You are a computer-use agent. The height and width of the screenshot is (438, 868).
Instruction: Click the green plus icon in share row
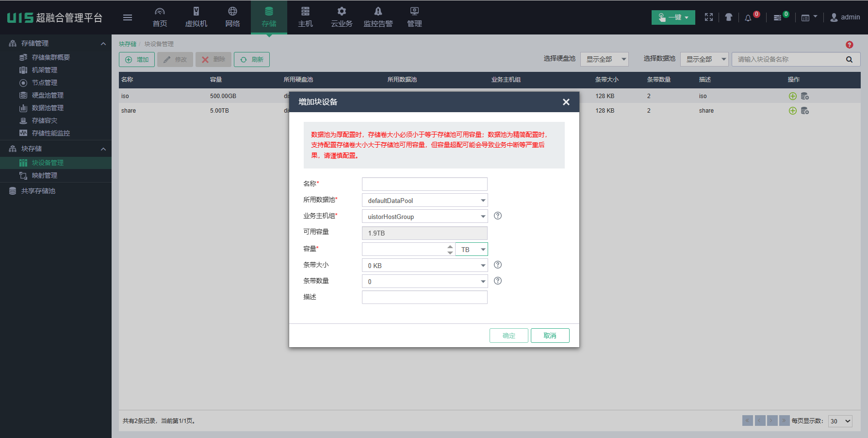point(793,111)
